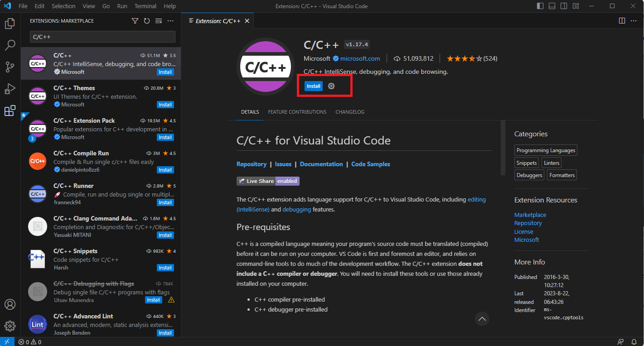Open the View menu
The image size is (644, 346).
[89, 6]
